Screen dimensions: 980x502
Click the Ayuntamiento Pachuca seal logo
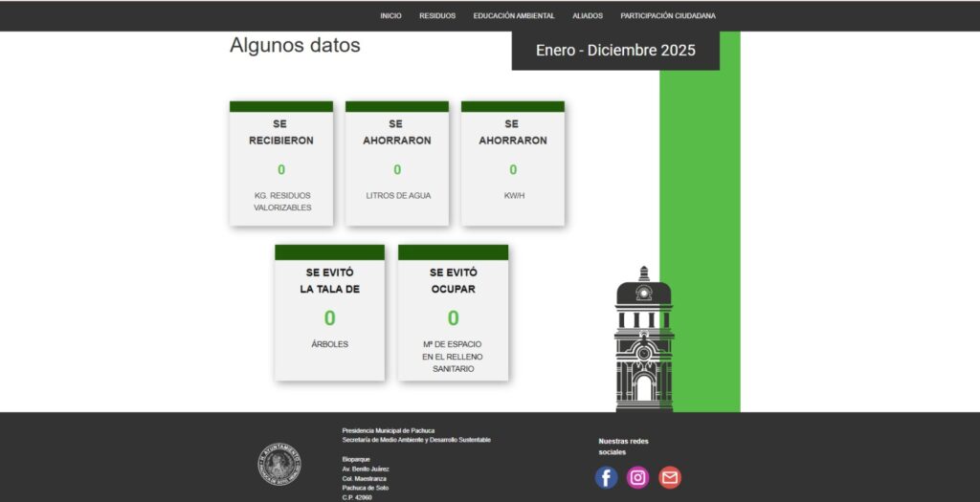tap(279, 464)
